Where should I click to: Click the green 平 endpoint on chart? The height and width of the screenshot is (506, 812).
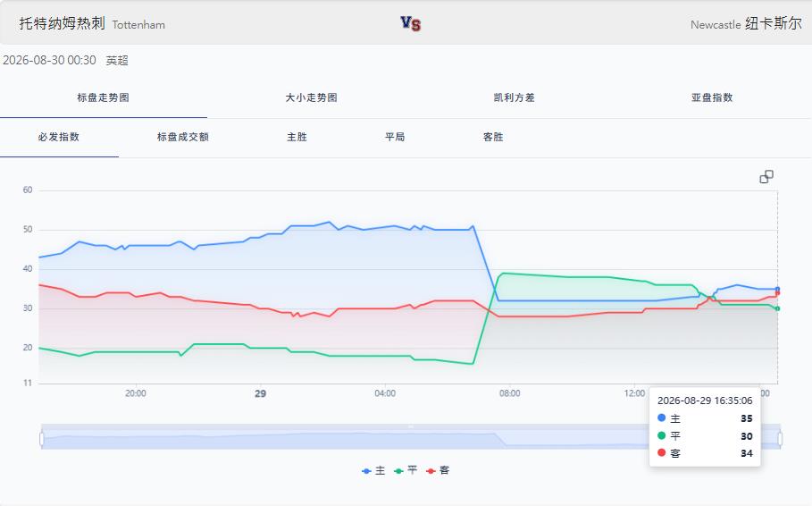777,308
